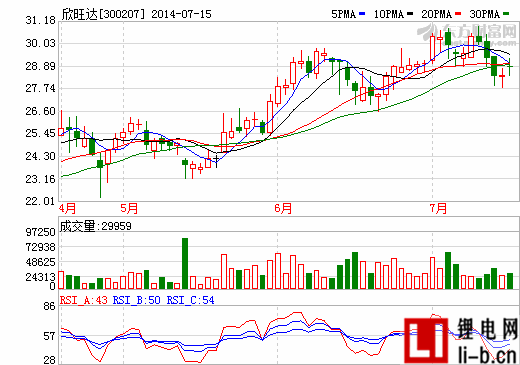The height and width of the screenshot is (365, 520).
Task: Click the 5PMA legend label
Action: 343,14
